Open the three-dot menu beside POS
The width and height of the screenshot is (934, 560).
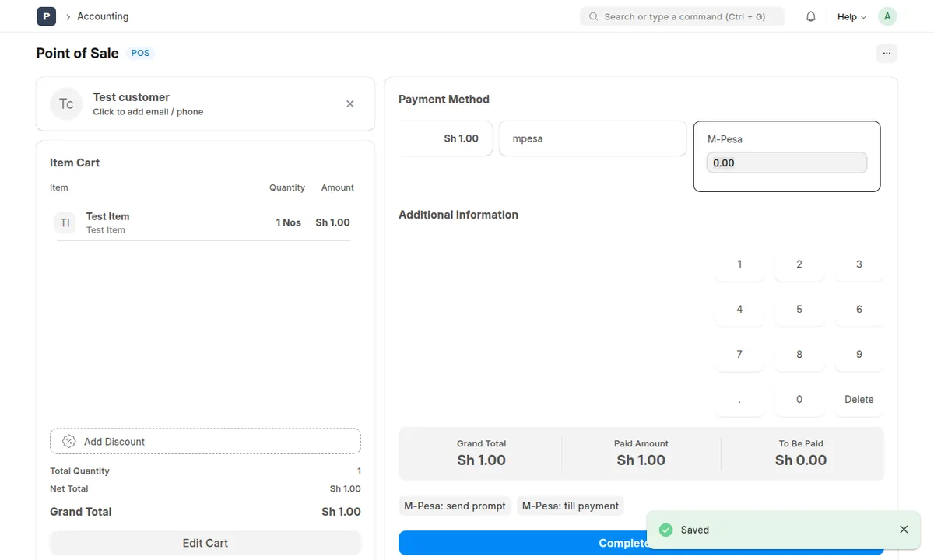click(x=887, y=53)
